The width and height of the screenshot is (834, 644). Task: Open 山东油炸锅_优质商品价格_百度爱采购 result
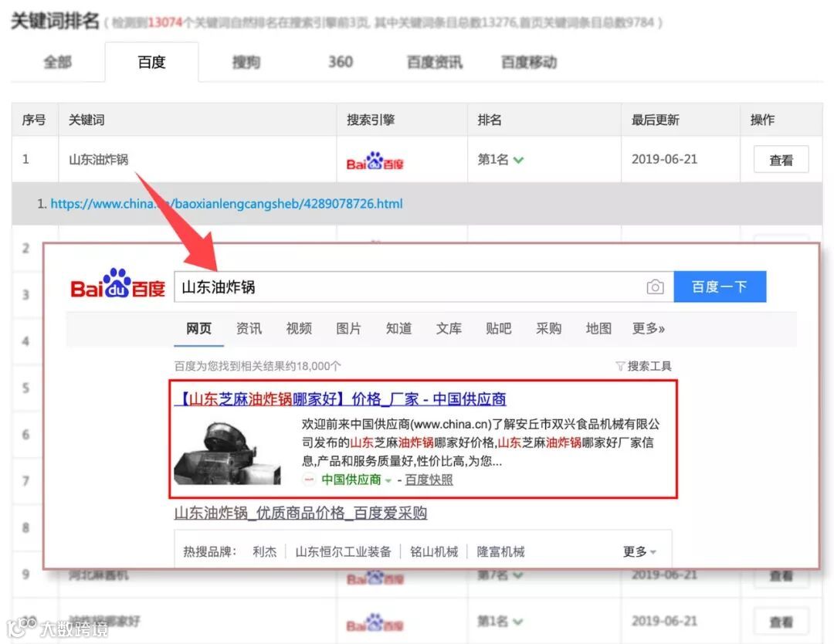(x=300, y=513)
